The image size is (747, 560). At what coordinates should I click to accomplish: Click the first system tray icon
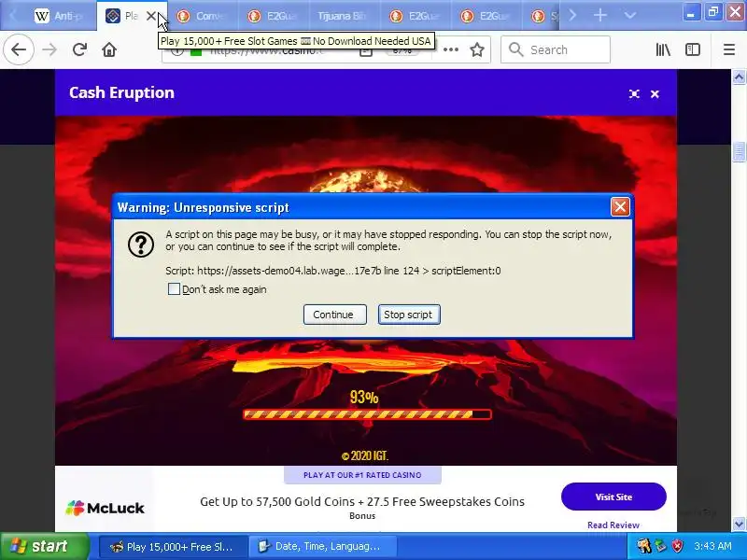(644, 546)
